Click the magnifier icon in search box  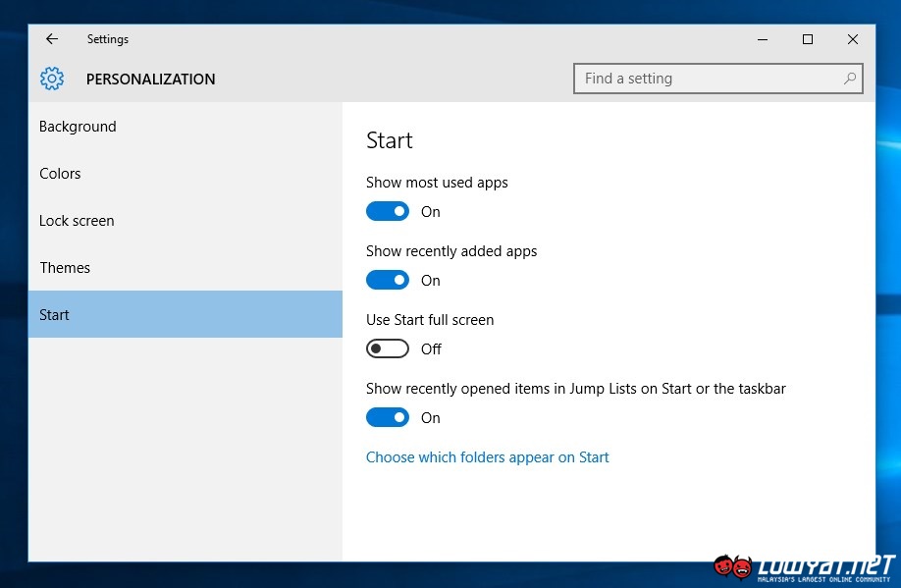pos(849,79)
